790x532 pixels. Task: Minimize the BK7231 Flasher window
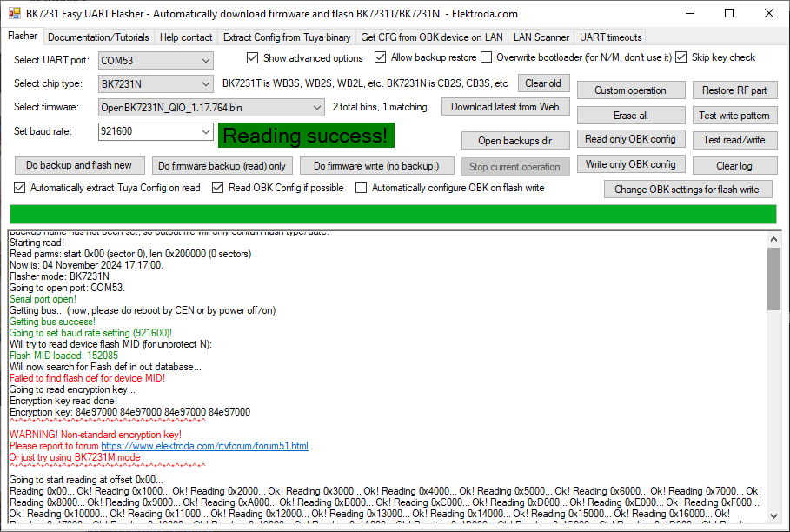pos(690,14)
